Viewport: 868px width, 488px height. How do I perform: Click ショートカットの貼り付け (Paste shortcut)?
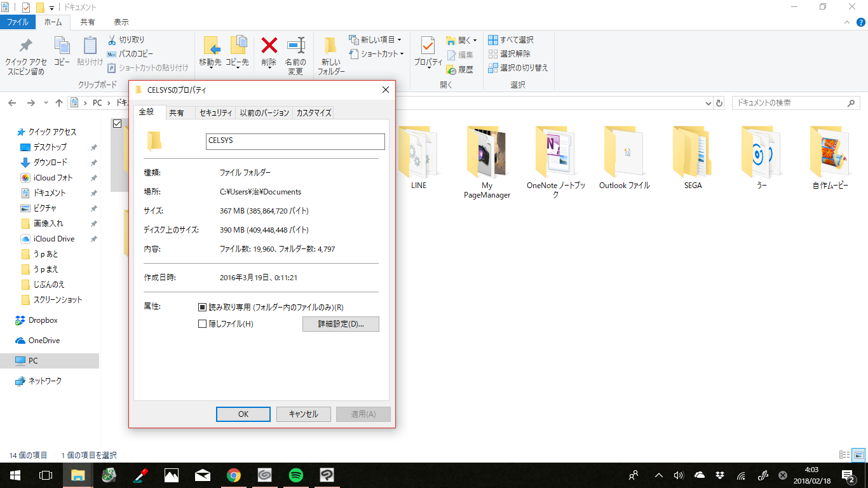point(148,67)
